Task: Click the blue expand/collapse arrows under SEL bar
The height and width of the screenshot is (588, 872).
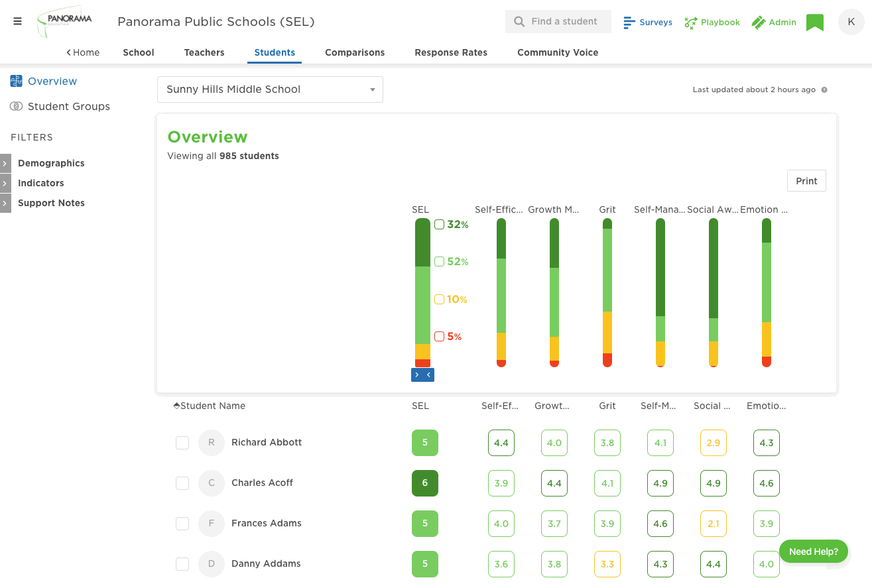Action: tap(422, 375)
